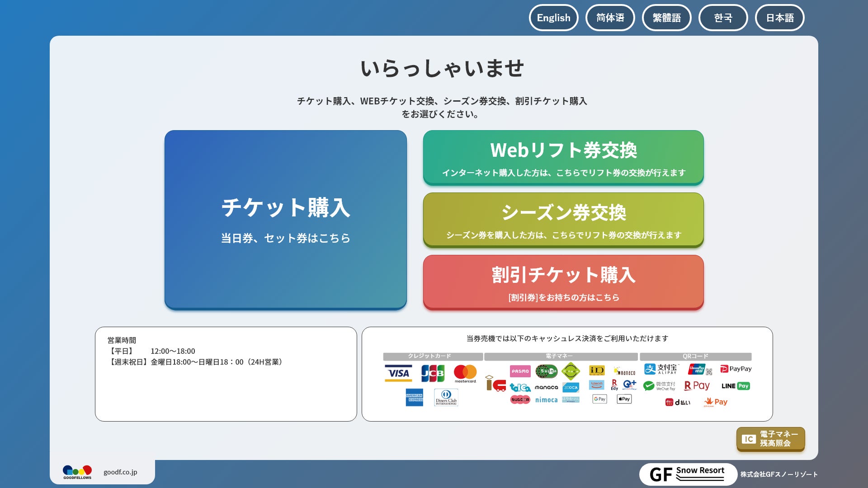Click the PayPay QR payment logo
The width and height of the screenshot is (868, 488).
pyautogui.click(x=736, y=369)
